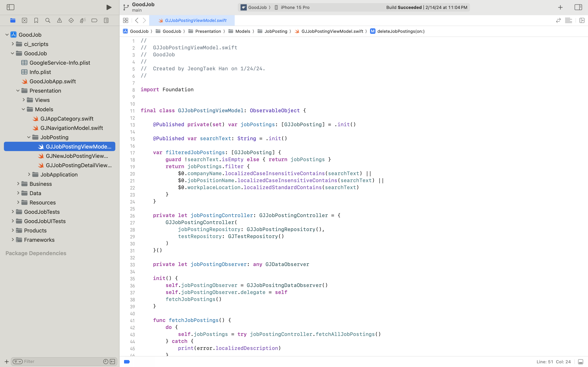Collapse the JobPosting folder

pos(29,137)
